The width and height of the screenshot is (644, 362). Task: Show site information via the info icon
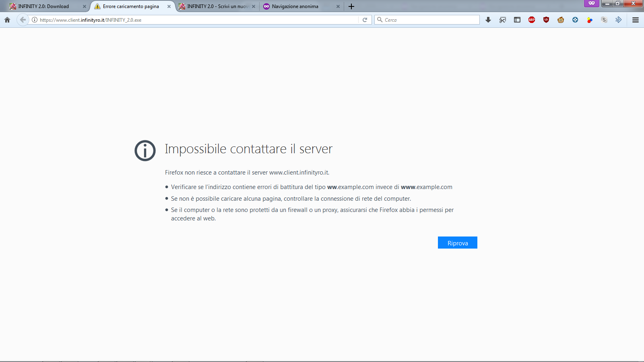[x=35, y=20]
